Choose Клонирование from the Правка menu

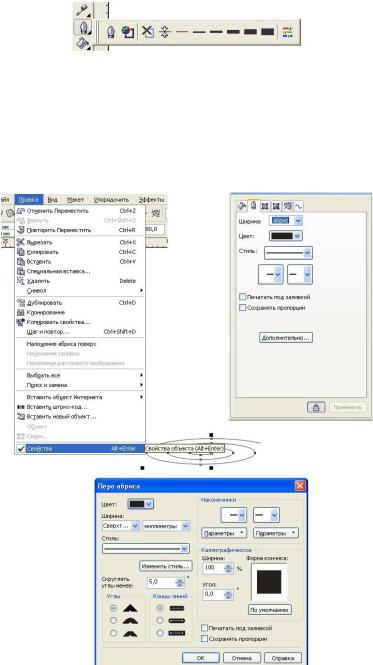[x=80, y=313]
